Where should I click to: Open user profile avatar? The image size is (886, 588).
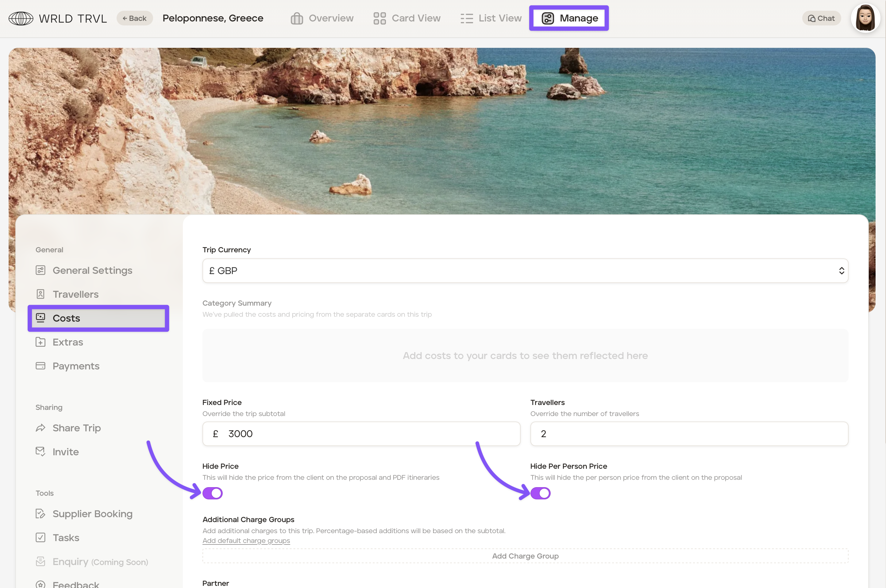[x=865, y=18]
